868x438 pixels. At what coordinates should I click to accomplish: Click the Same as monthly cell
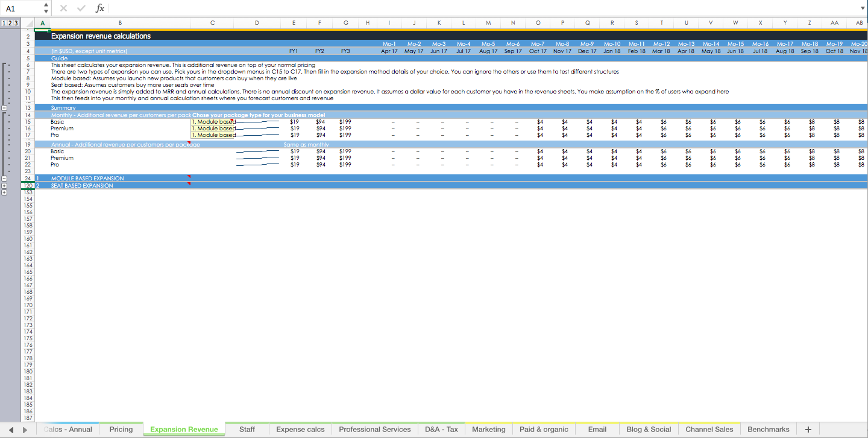coord(306,145)
